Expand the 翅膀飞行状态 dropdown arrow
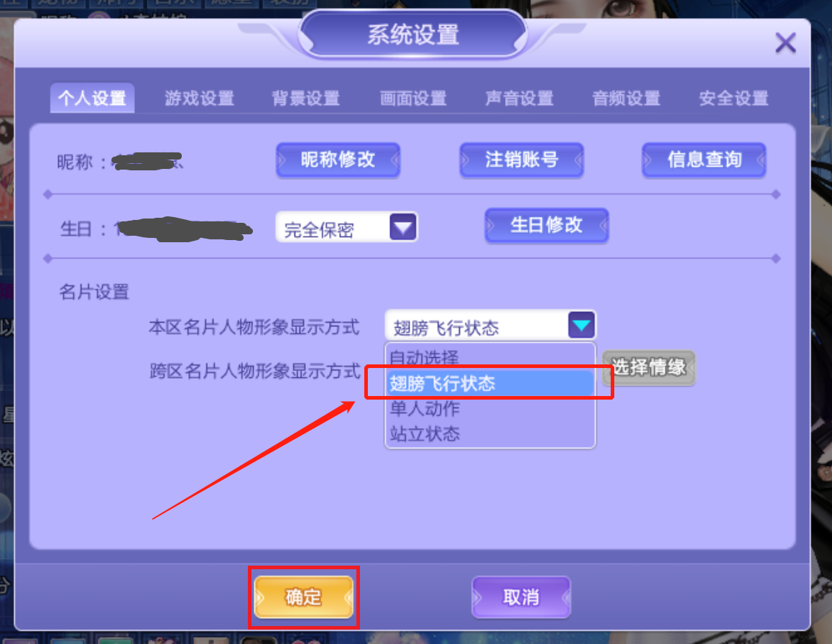Viewport: 832px width, 644px height. click(581, 325)
